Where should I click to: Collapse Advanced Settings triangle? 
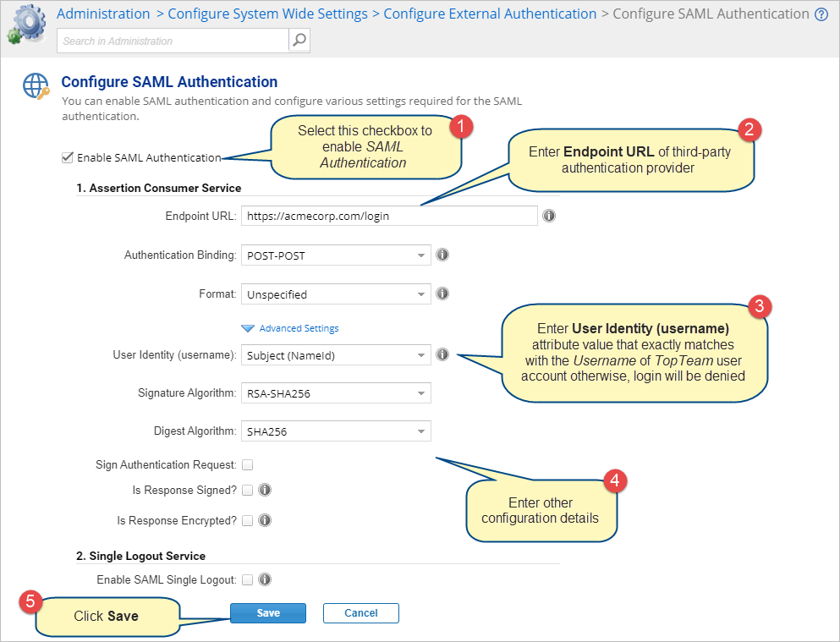click(248, 329)
